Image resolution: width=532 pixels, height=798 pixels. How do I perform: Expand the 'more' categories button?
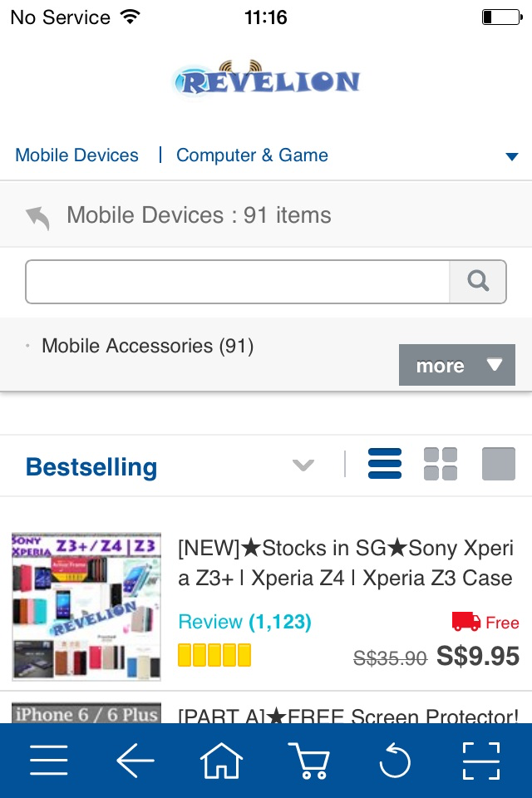(457, 365)
